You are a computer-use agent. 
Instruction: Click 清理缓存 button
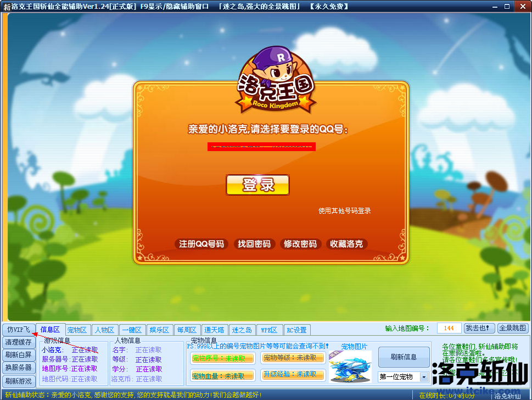point(19,342)
